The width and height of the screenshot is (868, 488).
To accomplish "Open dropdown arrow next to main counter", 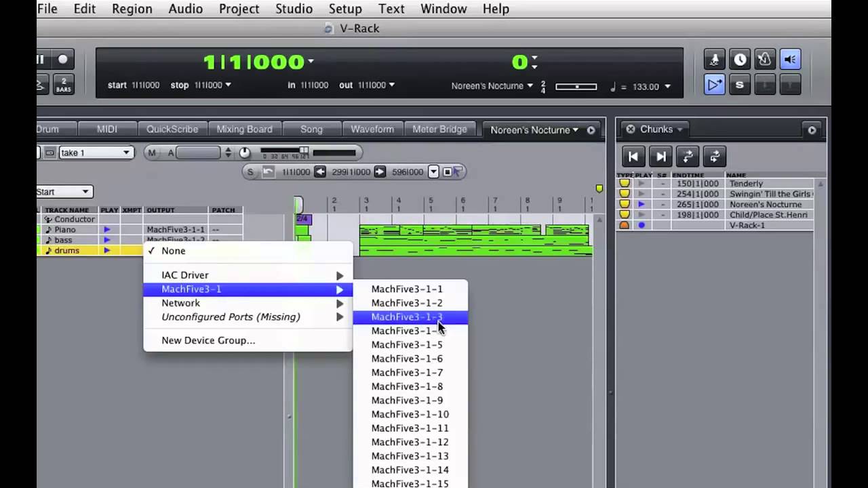I will pyautogui.click(x=311, y=61).
